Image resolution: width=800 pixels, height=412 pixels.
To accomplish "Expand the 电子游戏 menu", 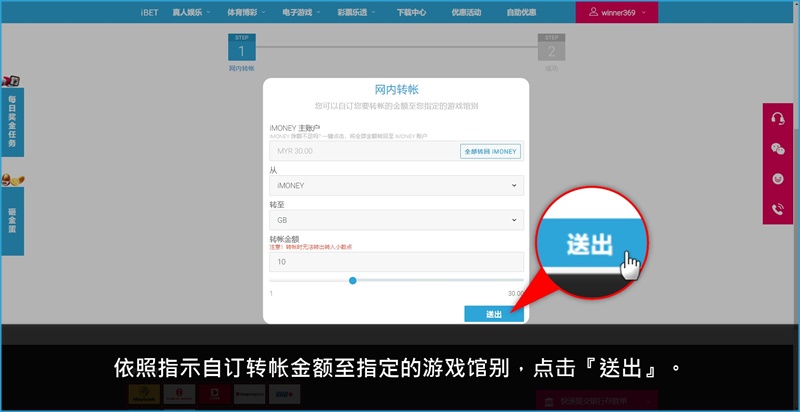I will click(x=302, y=12).
